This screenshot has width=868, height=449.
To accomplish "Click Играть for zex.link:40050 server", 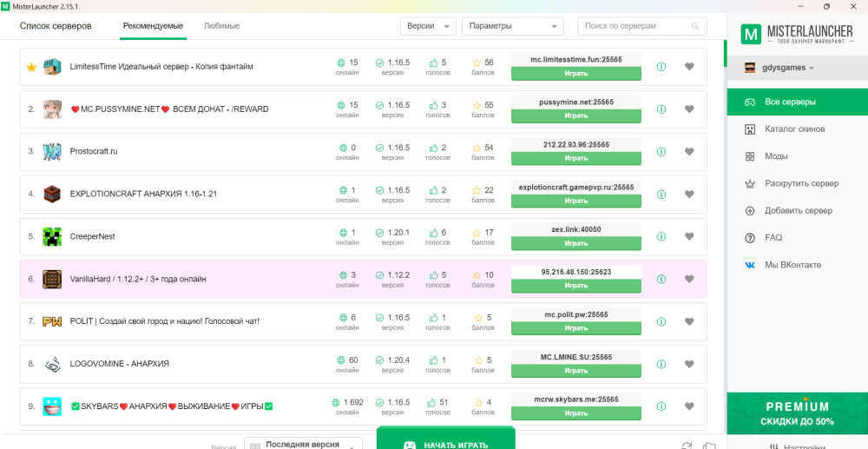I will 576,243.
